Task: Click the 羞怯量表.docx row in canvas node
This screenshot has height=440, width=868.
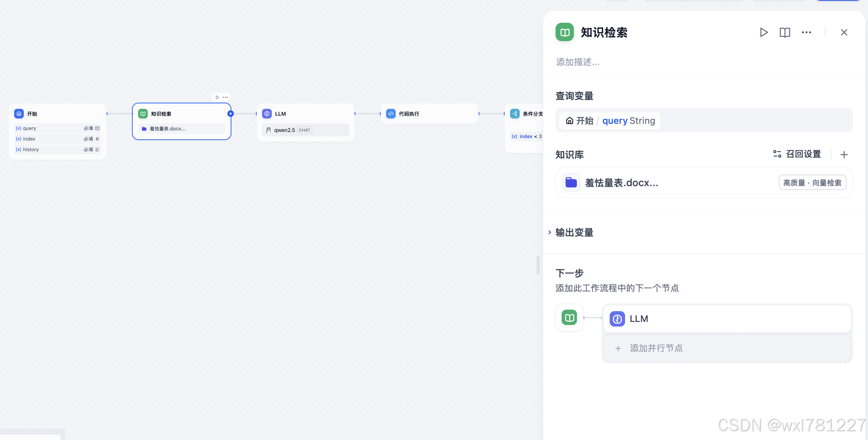Action: pos(181,129)
